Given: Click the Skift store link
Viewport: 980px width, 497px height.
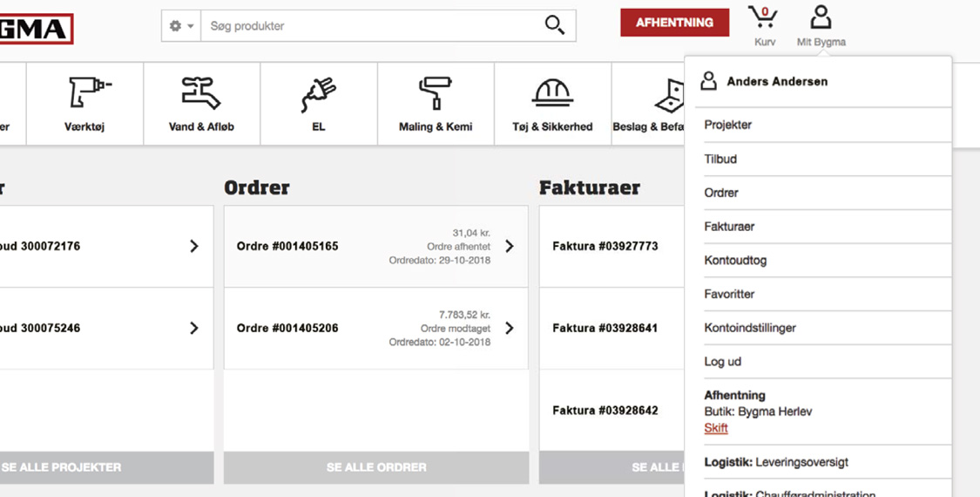Looking at the screenshot, I should click(x=716, y=428).
